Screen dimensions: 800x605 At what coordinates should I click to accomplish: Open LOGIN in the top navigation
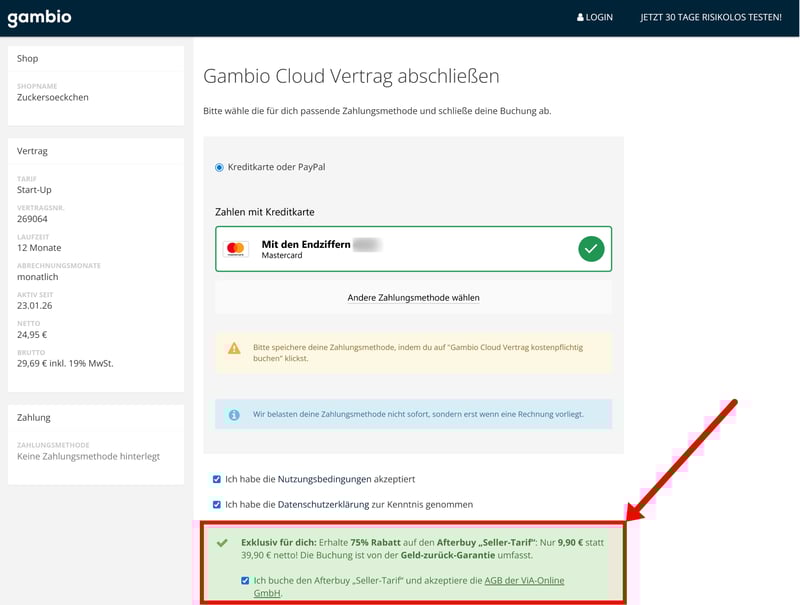[x=599, y=18]
